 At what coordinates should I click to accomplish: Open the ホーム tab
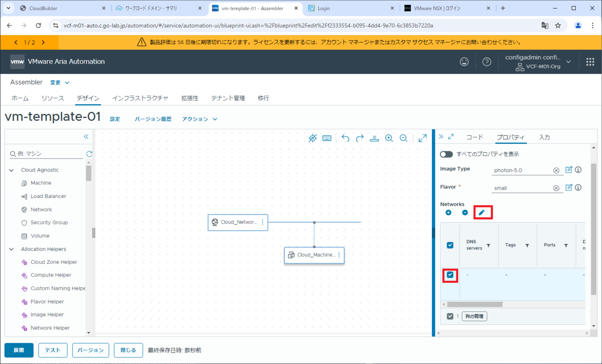point(20,98)
